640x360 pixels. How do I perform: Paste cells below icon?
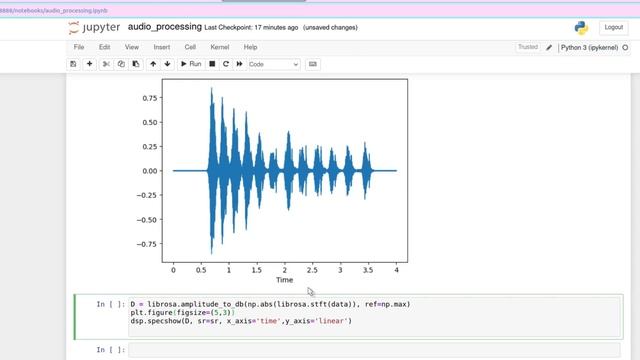[136, 64]
